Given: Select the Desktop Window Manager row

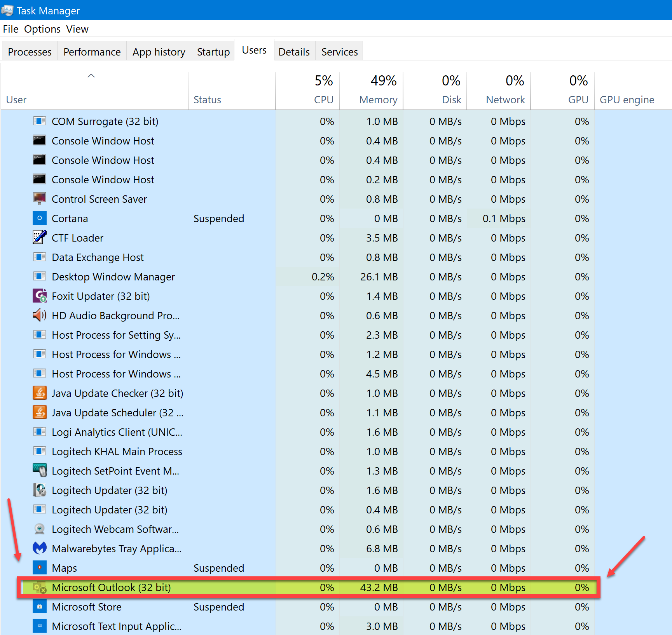Looking at the screenshot, I should click(336, 277).
